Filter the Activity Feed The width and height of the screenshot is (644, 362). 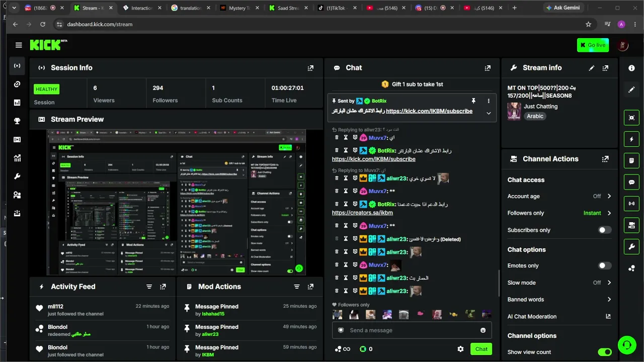(x=149, y=287)
